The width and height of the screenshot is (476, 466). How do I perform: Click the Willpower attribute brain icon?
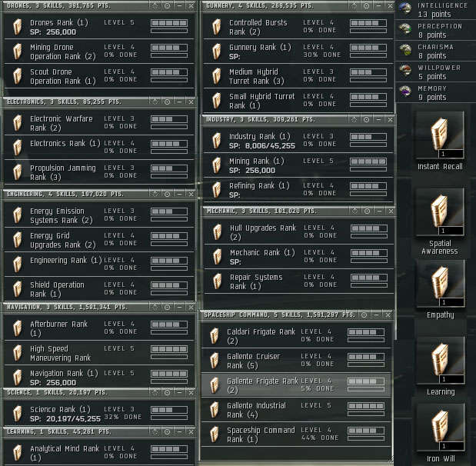point(405,71)
